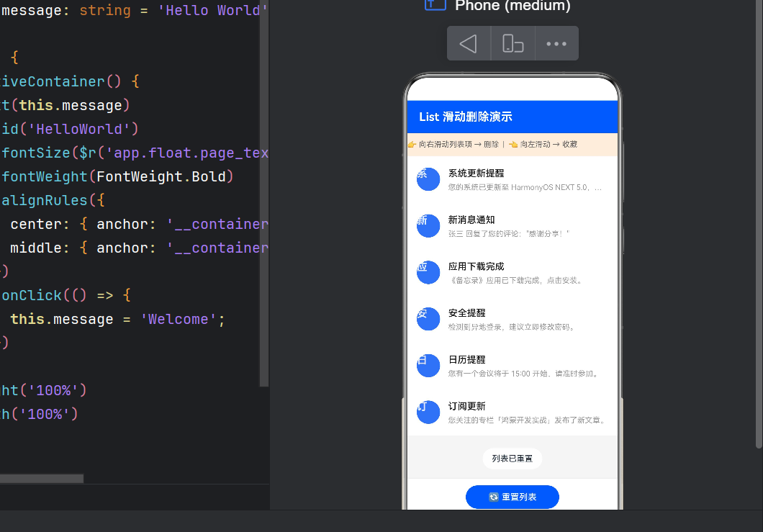Select the 日历提醒 list title
The width and height of the screenshot is (763, 532).
(x=466, y=360)
